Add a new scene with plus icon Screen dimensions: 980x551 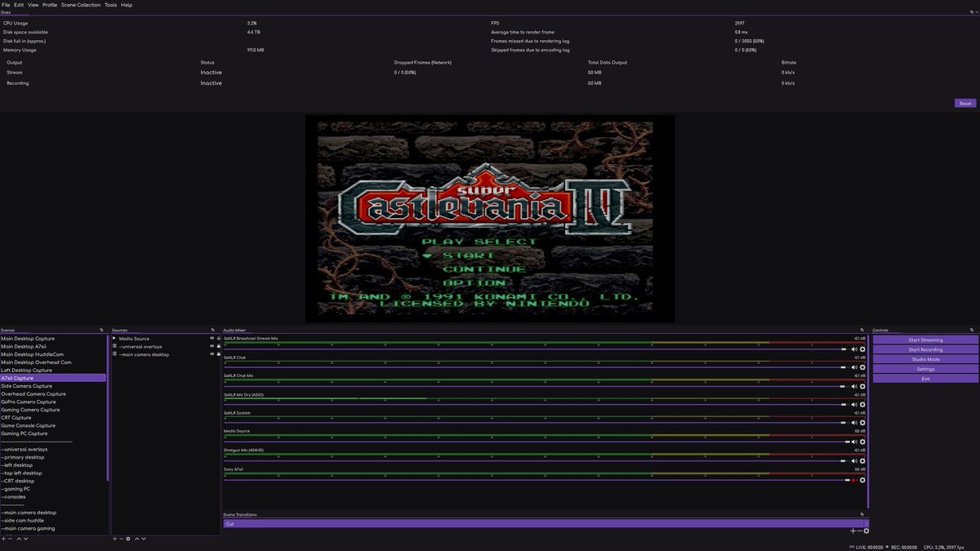pyautogui.click(x=3, y=539)
